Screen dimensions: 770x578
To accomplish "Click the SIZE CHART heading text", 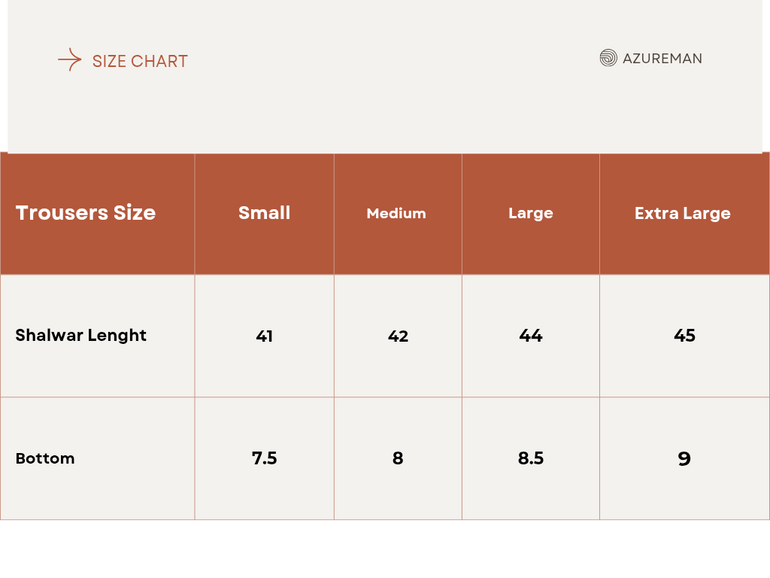I will [140, 62].
